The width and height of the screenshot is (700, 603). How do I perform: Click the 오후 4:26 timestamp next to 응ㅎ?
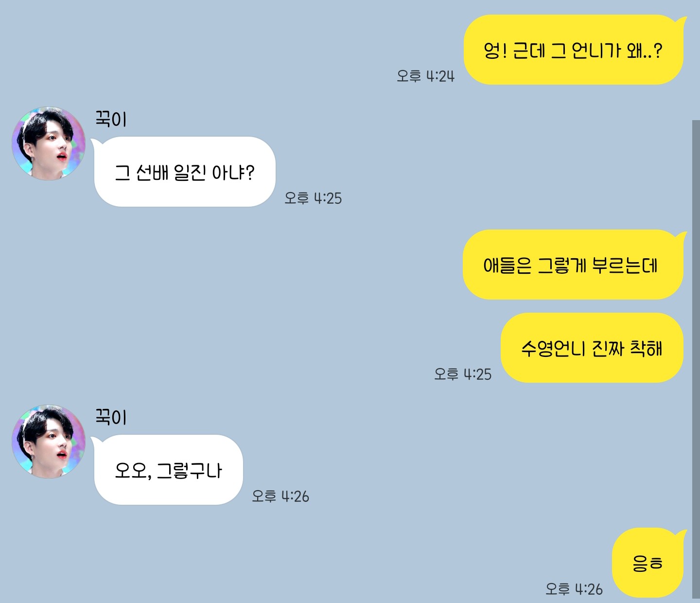tap(574, 589)
